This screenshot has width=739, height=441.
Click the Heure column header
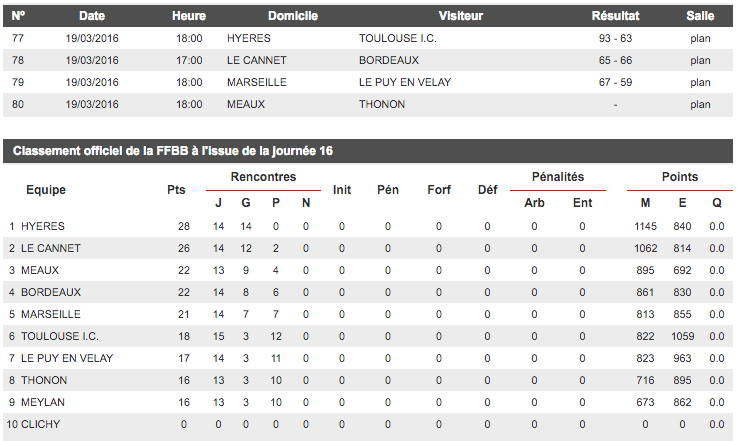(x=189, y=16)
